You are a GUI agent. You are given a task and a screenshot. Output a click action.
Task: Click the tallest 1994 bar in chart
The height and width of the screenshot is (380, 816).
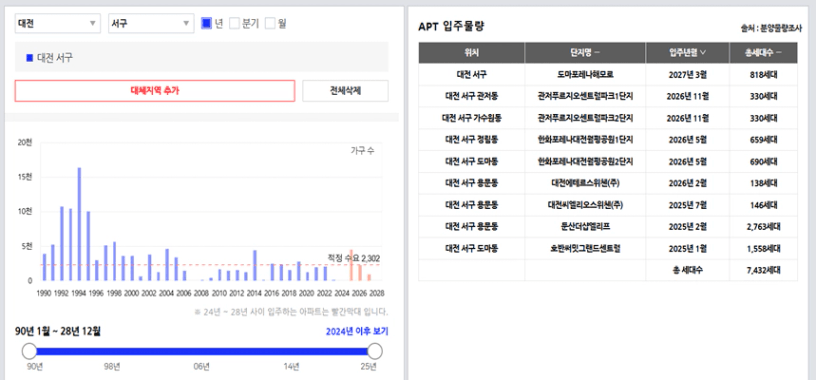tap(79, 224)
